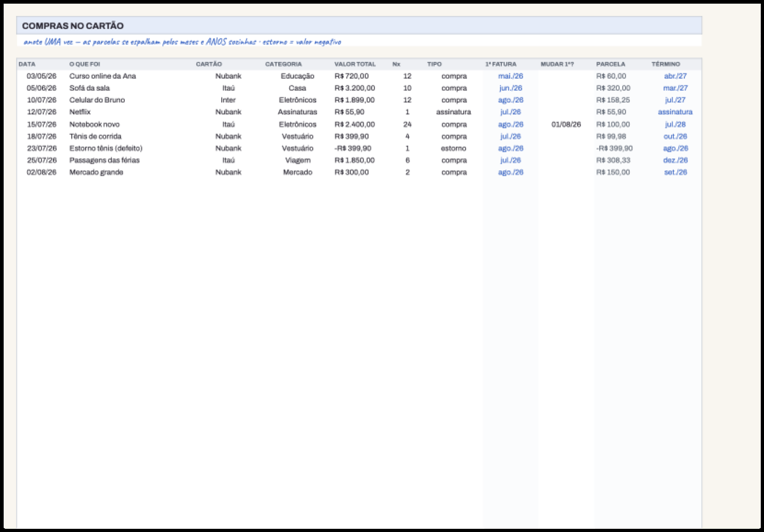Click the COMPRAS NO CARTÃO title

tap(73, 26)
